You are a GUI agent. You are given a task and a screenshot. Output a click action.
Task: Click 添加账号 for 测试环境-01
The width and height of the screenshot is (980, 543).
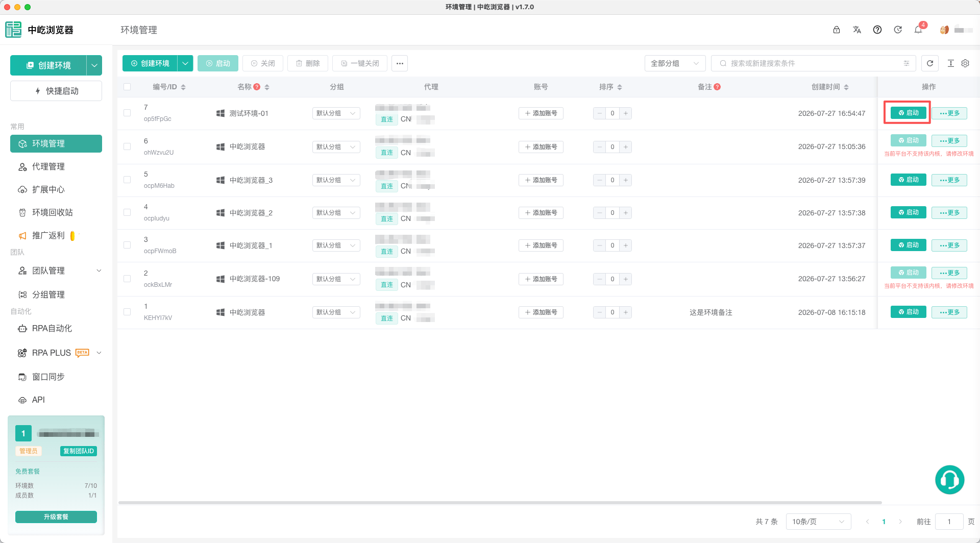click(541, 113)
